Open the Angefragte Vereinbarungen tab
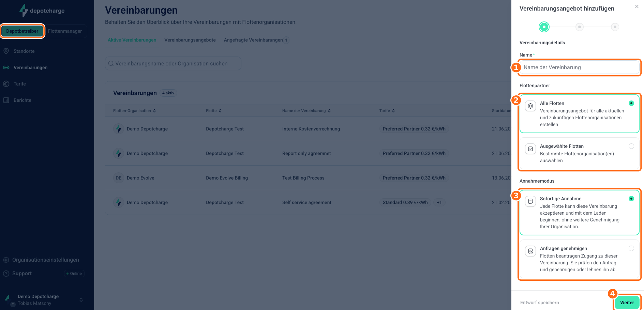This screenshot has height=310, width=644. [256, 40]
